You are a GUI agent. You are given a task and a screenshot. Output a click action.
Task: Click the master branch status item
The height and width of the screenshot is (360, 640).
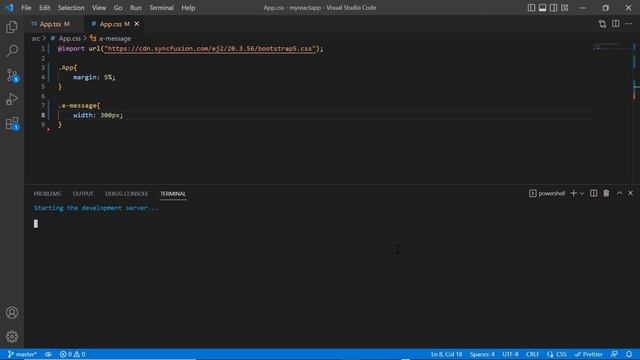pyautogui.click(x=22, y=354)
